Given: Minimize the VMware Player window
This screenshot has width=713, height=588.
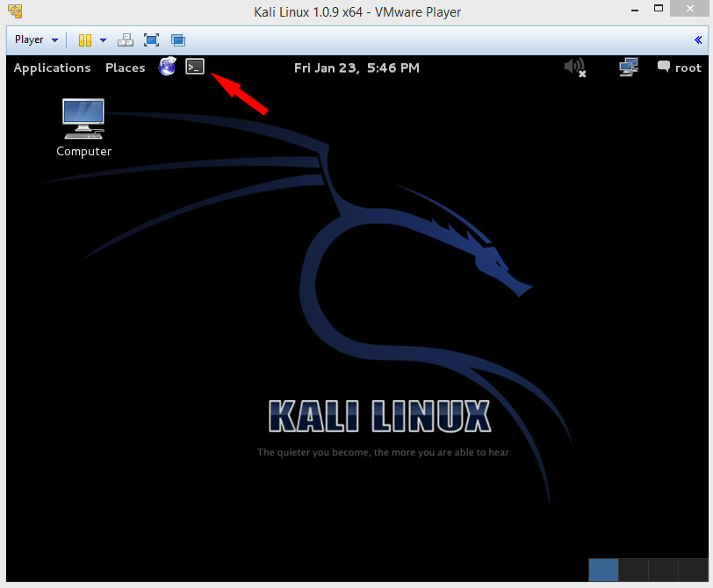Looking at the screenshot, I should pos(635,10).
